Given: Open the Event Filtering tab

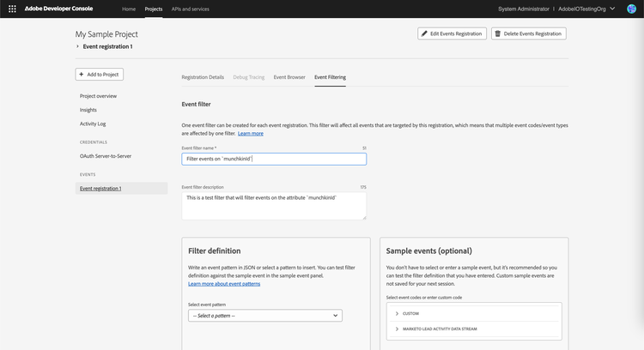Looking at the screenshot, I should click(330, 77).
